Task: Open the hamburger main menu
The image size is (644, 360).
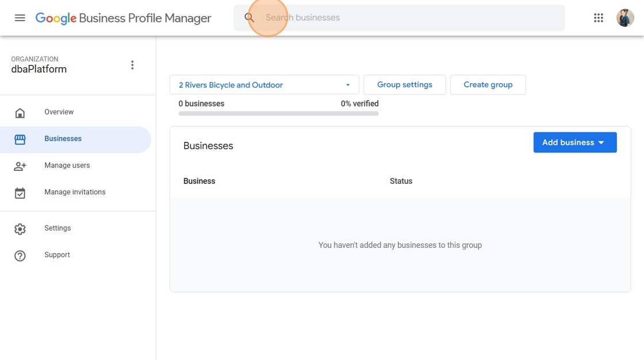Action: pos(20,18)
